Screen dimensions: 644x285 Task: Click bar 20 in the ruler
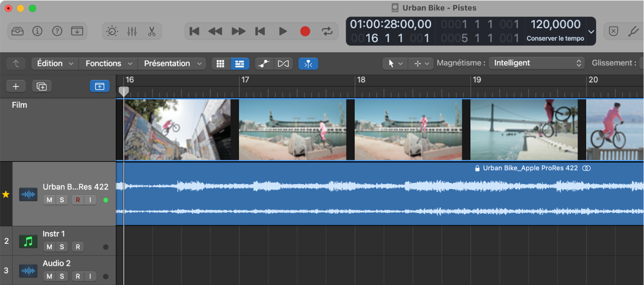point(593,80)
